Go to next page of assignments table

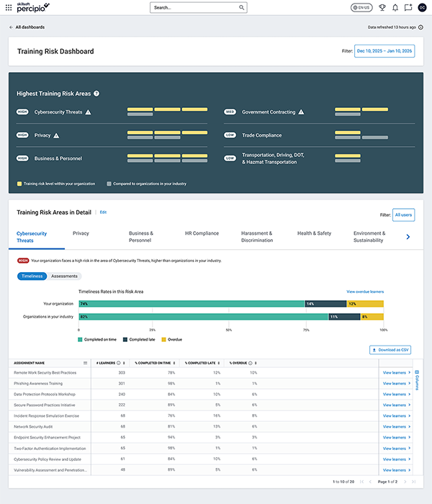pyautogui.click(x=405, y=481)
